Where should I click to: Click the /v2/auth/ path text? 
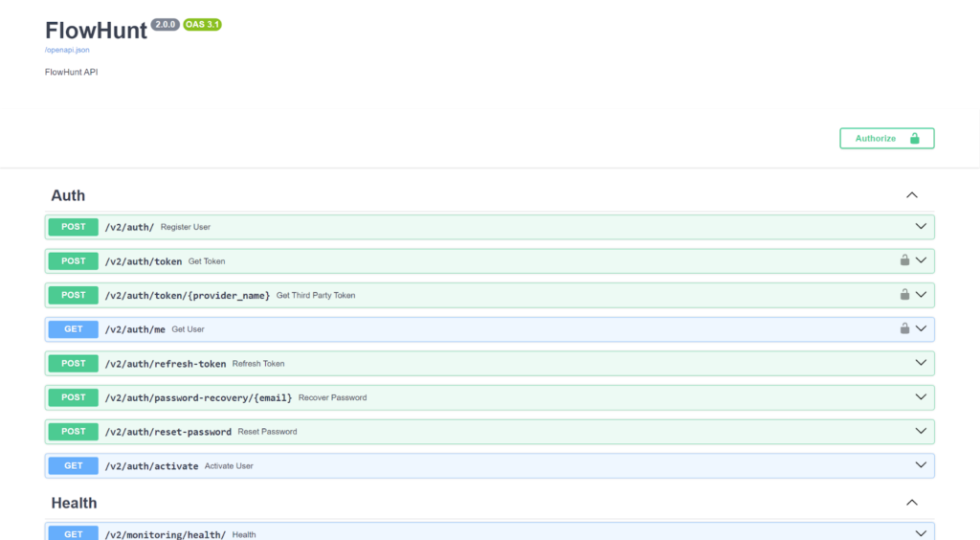click(129, 227)
